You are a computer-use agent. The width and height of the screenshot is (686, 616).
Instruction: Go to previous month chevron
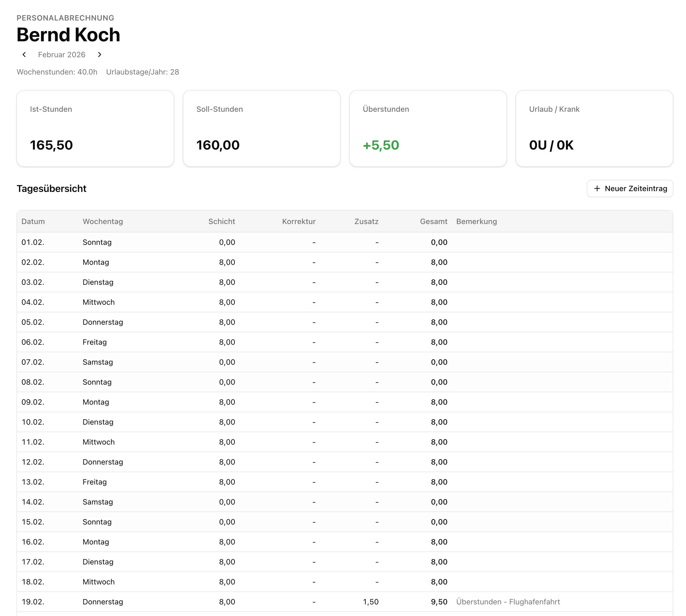(x=24, y=55)
